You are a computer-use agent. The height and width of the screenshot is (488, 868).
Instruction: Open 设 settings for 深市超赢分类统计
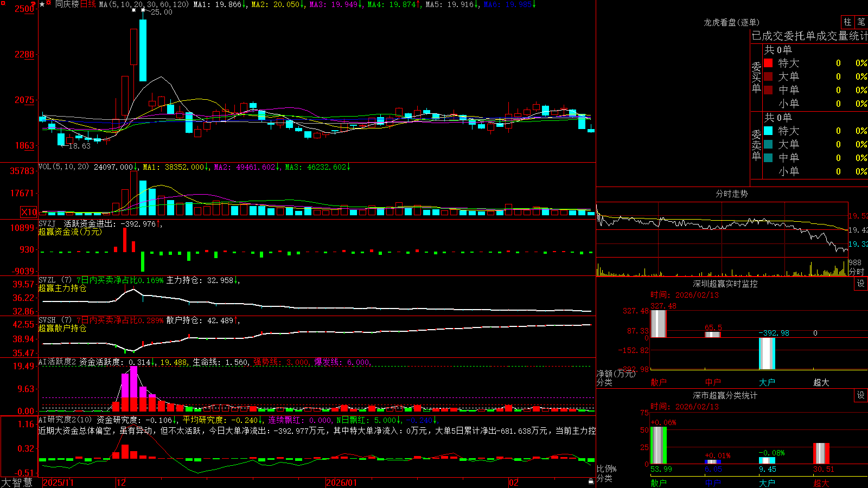click(861, 395)
